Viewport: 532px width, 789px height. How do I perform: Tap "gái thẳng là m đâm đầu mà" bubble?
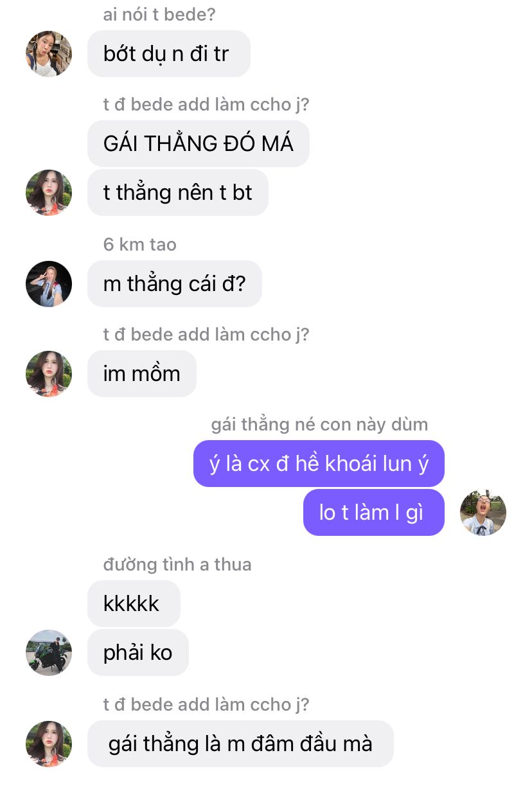click(x=240, y=743)
